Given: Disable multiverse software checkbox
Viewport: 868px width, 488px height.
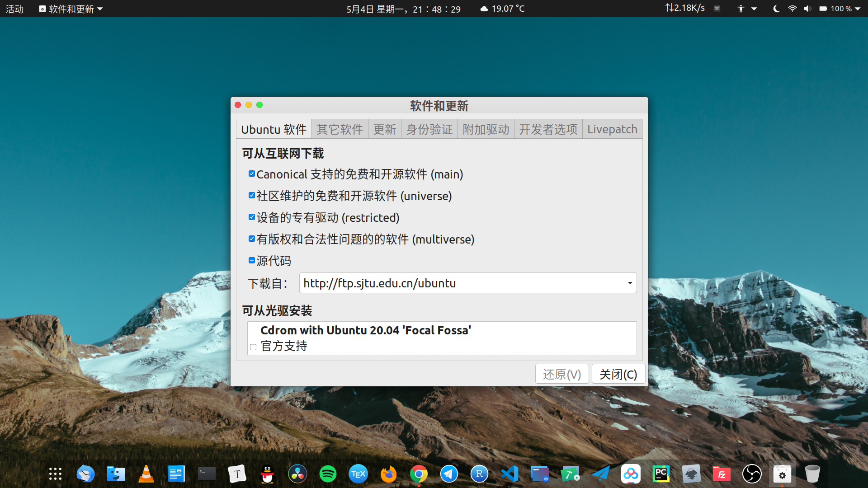Looking at the screenshot, I should [252, 239].
